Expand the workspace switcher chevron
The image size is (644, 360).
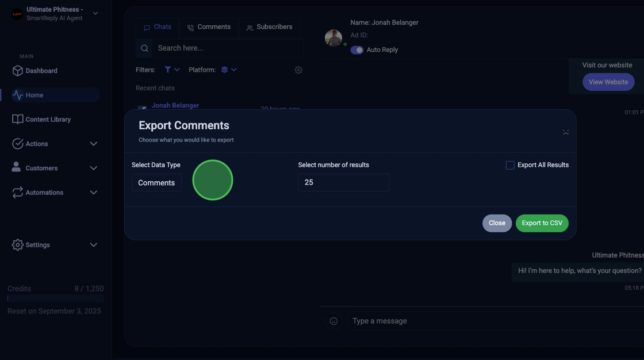[x=95, y=14]
